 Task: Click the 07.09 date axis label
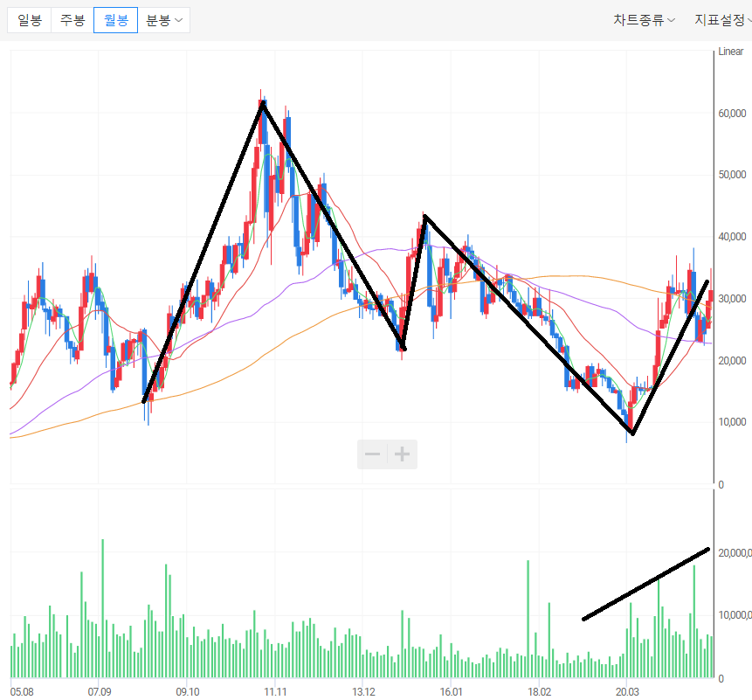100,692
